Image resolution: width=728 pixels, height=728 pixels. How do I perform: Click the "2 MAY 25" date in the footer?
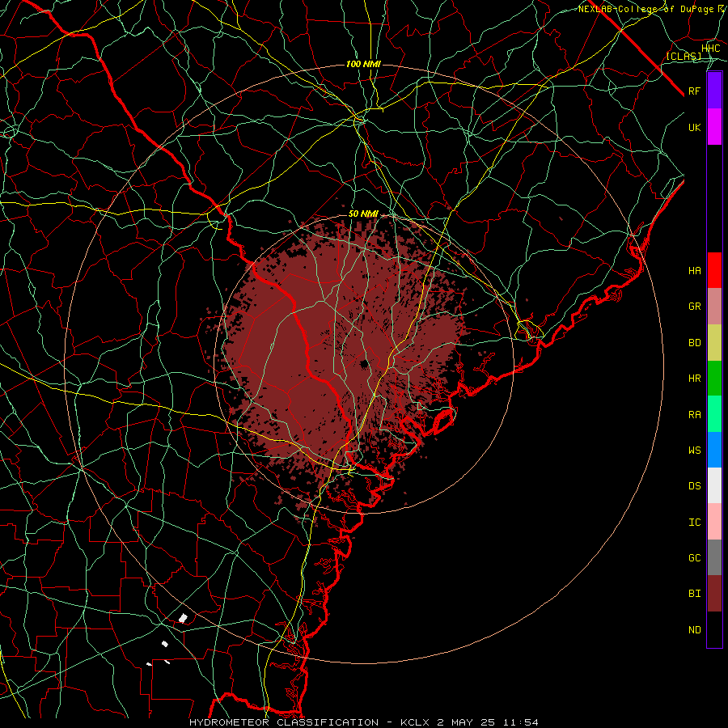pos(466,722)
